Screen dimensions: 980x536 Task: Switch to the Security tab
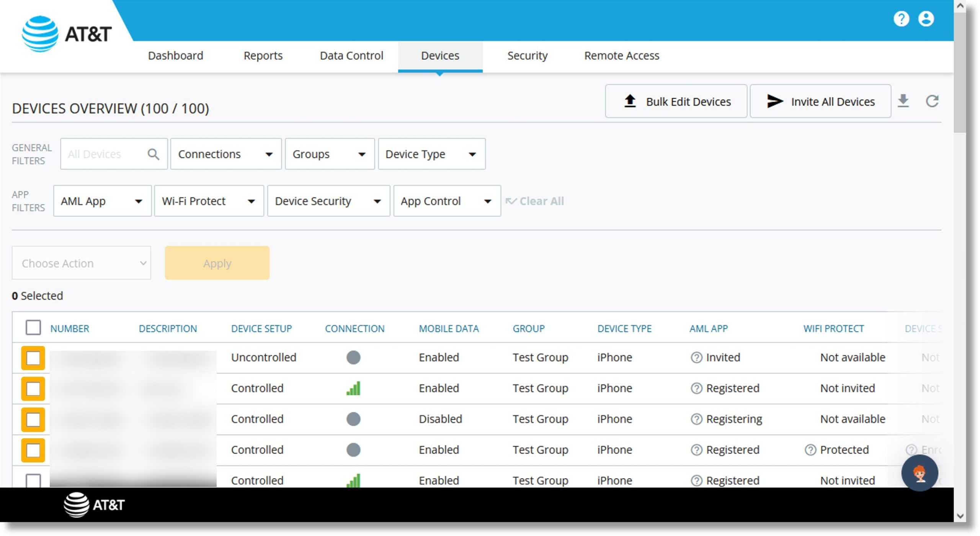pyautogui.click(x=528, y=56)
